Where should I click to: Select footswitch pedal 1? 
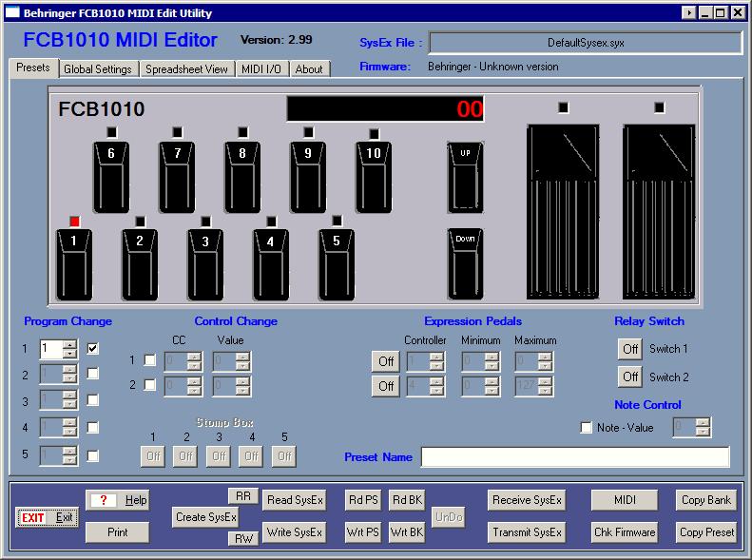pos(74,264)
